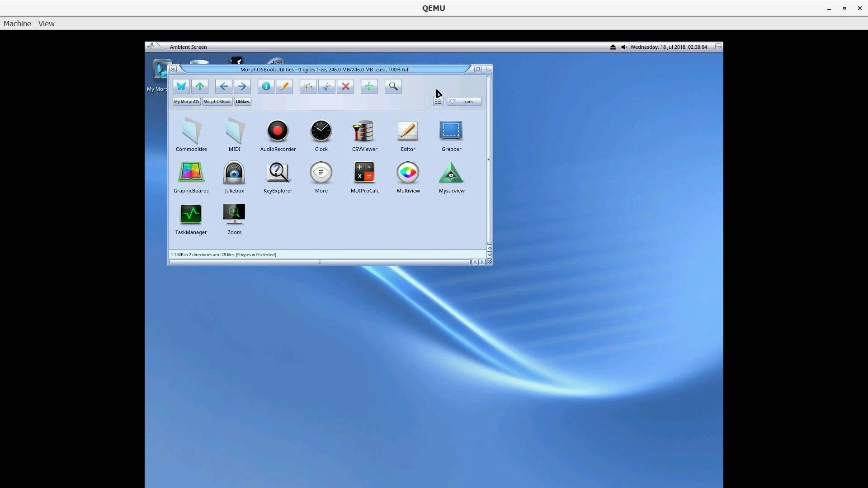The image size is (868, 488).
Task: Click the My MorphOS breadcrumb button
Action: [x=186, y=102]
